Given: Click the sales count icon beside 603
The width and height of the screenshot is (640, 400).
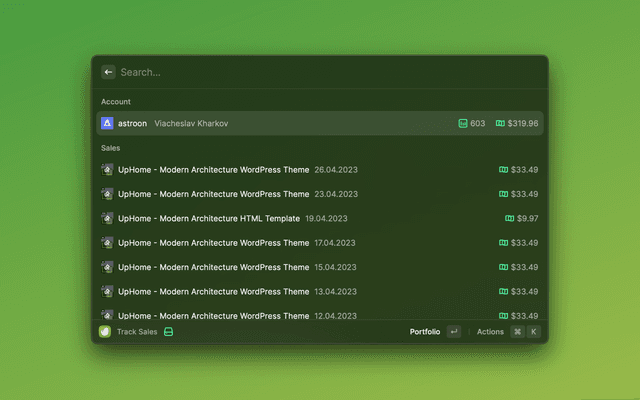Looking at the screenshot, I should [463, 123].
